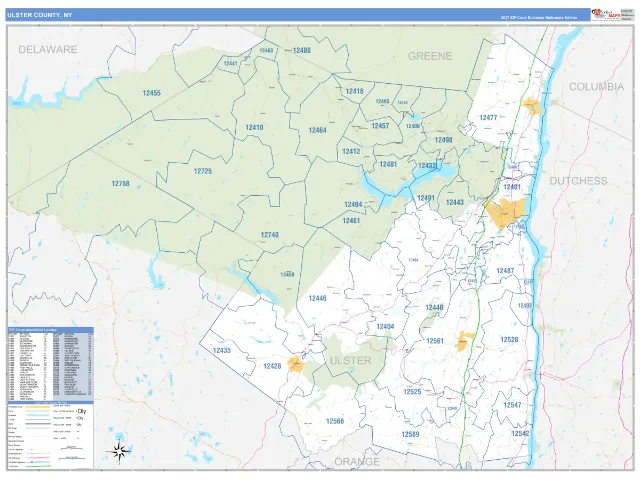Click ZIP code 12443 label
The height and width of the screenshot is (480, 640).
pyautogui.click(x=455, y=202)
